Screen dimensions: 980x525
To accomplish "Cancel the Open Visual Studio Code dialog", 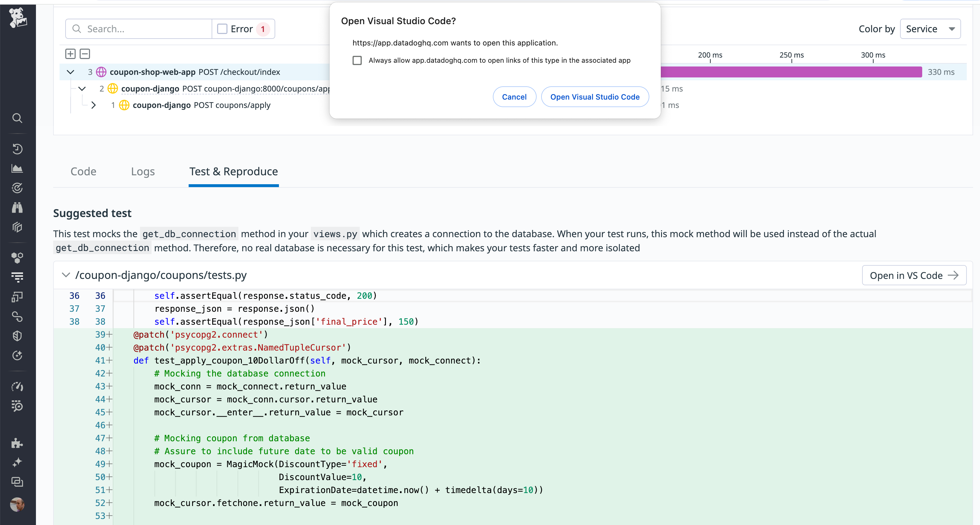I will 514,97.
